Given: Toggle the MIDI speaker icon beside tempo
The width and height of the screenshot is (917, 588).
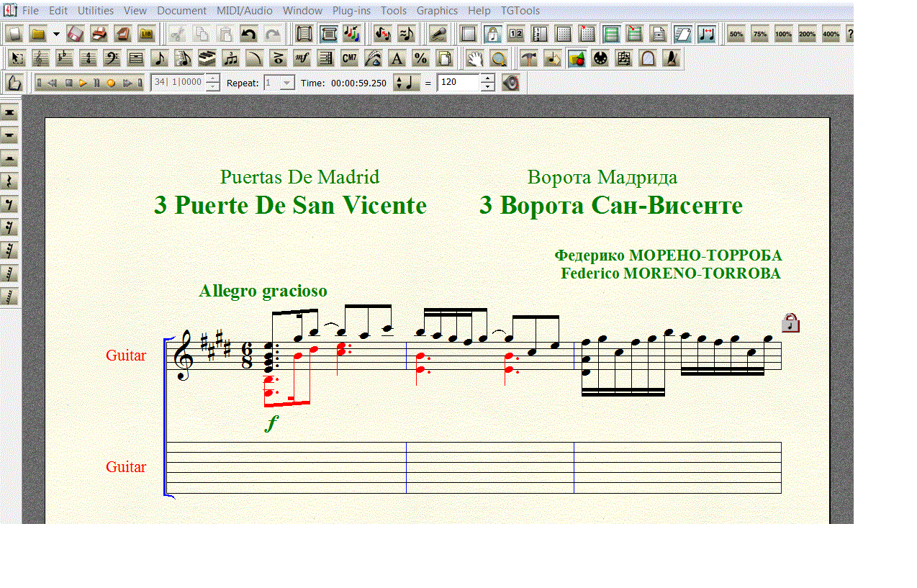Looking at the screenshot, I should tap(510, 83).
